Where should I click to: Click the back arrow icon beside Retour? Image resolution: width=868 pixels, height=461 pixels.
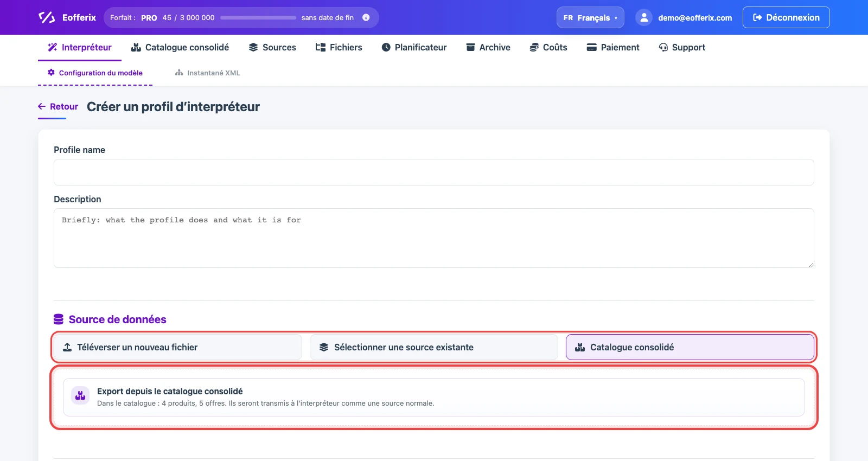(42, 106)
